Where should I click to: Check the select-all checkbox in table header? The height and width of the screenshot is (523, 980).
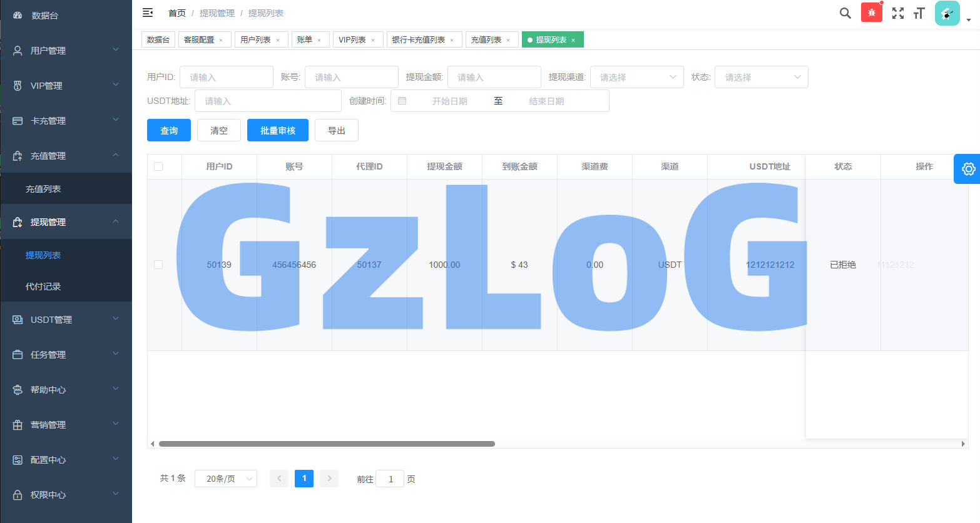158,166
